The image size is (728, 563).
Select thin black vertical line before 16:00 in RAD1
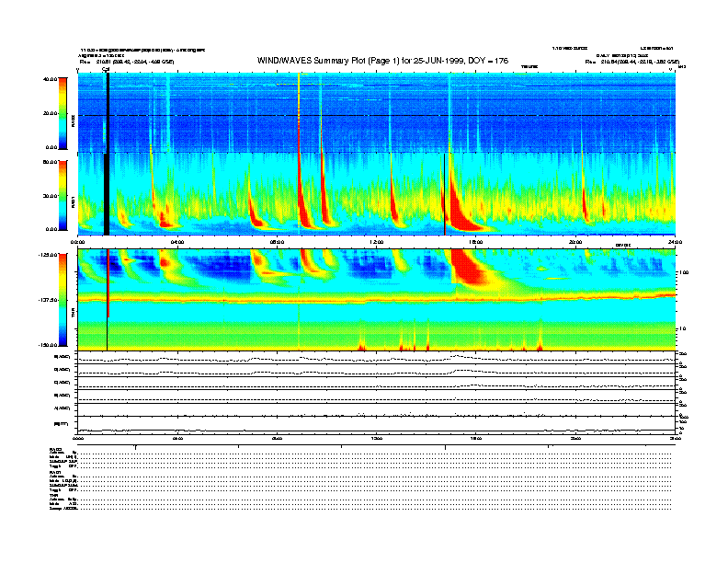pos(444,195)
